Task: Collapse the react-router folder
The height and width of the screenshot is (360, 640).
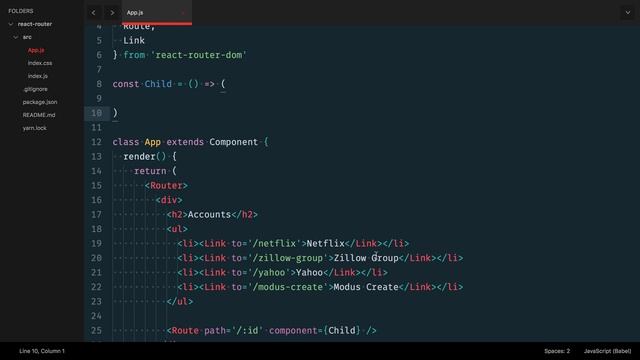Action: [x=11, y=24]
